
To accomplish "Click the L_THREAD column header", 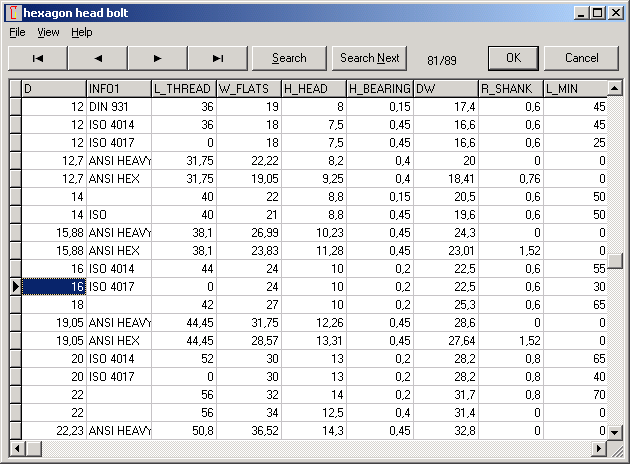I will coord(183,90).
